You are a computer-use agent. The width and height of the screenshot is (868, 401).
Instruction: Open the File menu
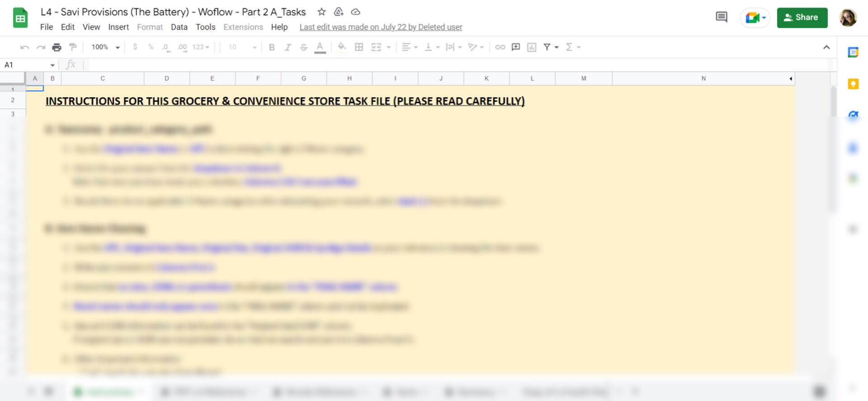coord(47,27)
